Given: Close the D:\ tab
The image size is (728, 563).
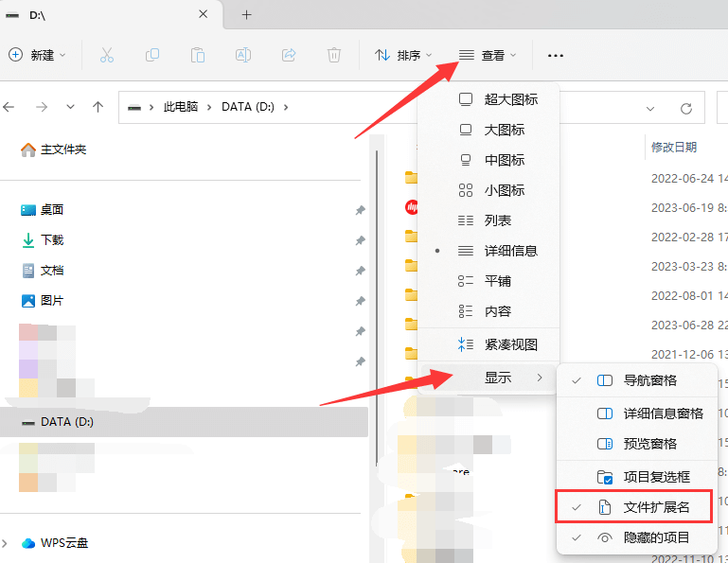Looking at the screenshot, I should click(203, 14).
